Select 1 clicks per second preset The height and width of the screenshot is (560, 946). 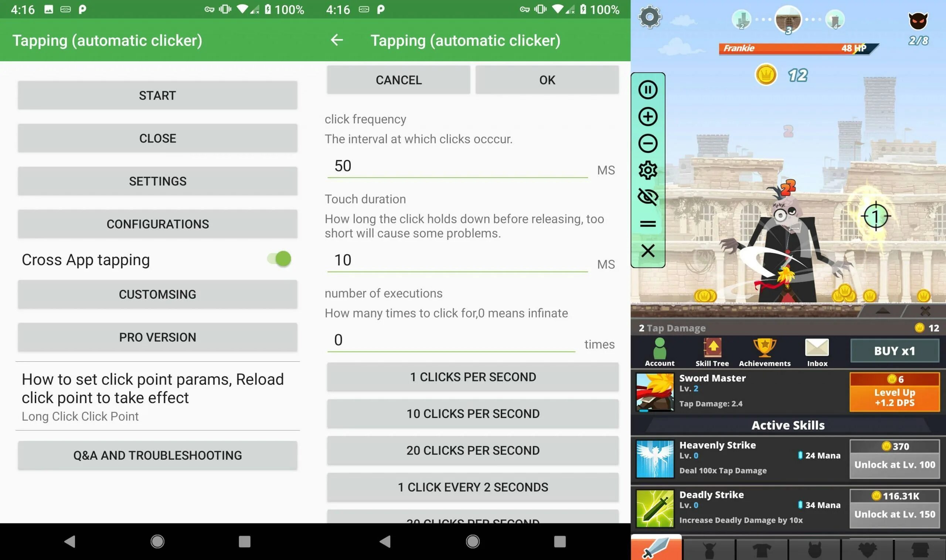coord(472,377)
